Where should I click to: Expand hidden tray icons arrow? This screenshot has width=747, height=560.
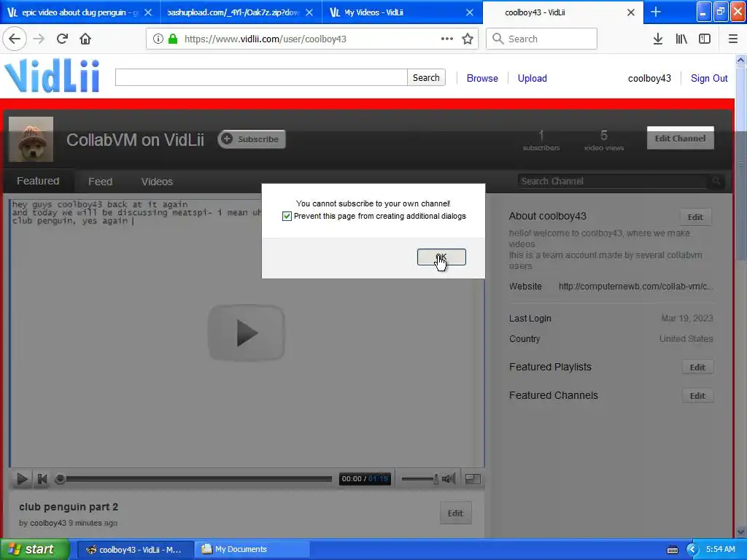[x=693, y=550]
